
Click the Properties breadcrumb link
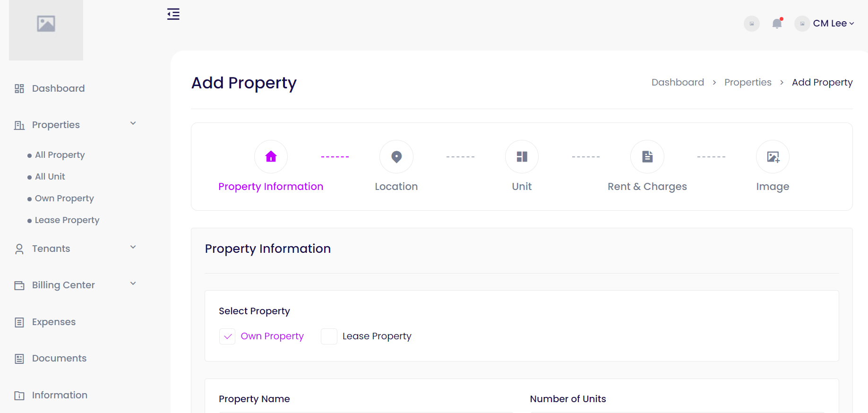pos(748,83)
